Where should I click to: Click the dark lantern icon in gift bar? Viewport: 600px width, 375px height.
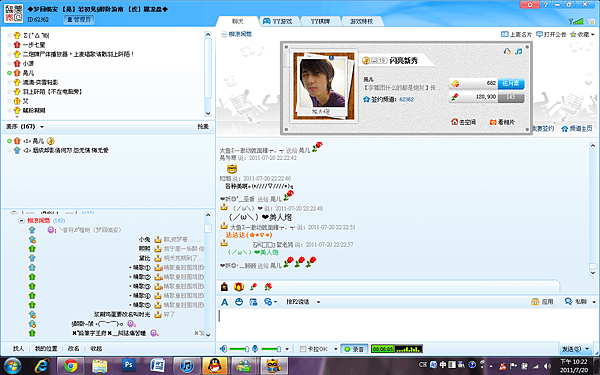tap(225, 286)
